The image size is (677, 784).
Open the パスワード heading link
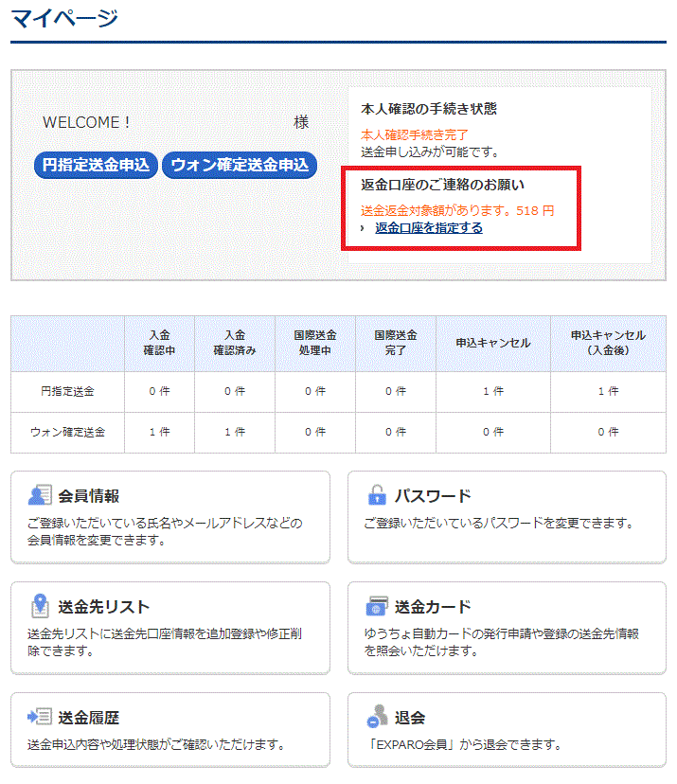coord(433,496)
